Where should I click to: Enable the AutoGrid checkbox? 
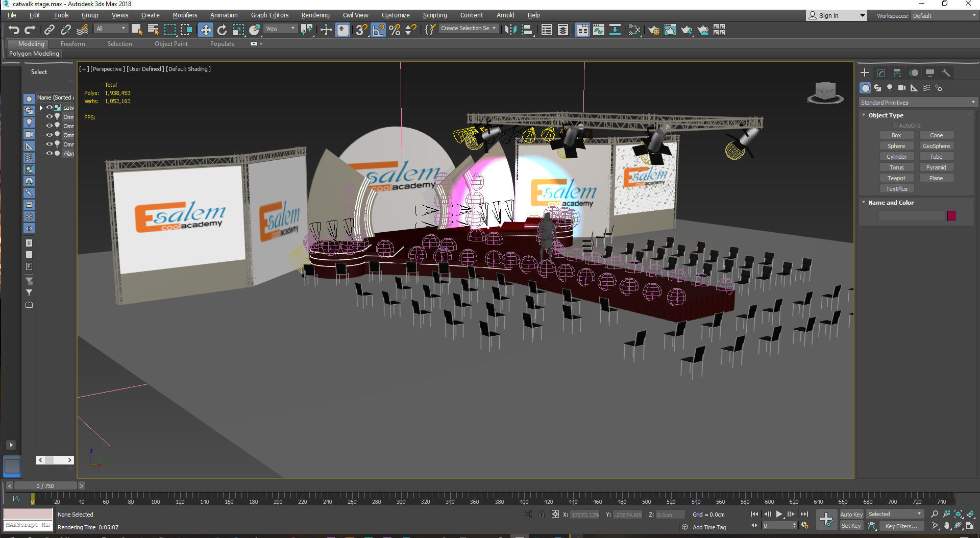pos(895,126)
